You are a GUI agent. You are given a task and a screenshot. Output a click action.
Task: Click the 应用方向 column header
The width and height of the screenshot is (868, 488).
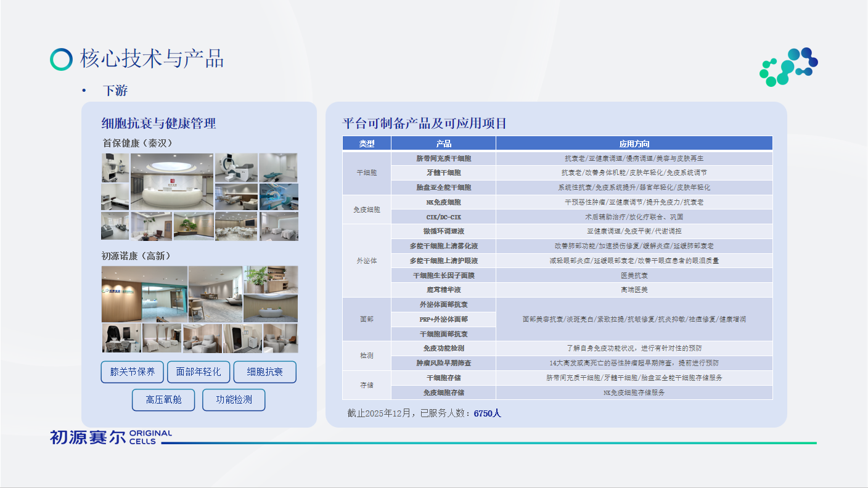coord(634,144)
